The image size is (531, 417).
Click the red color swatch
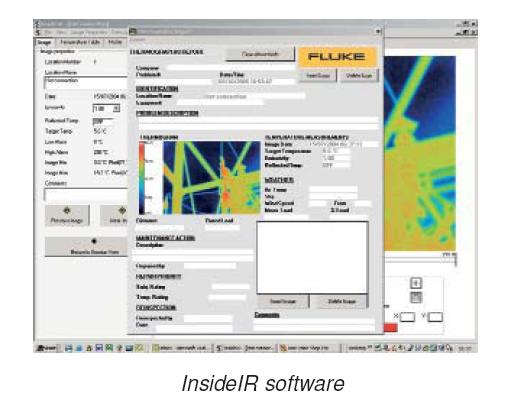[391, 328]
